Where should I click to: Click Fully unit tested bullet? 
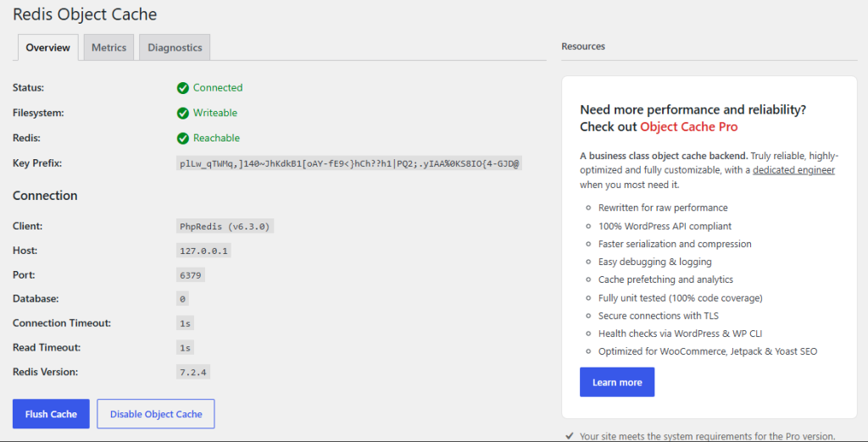681,297
